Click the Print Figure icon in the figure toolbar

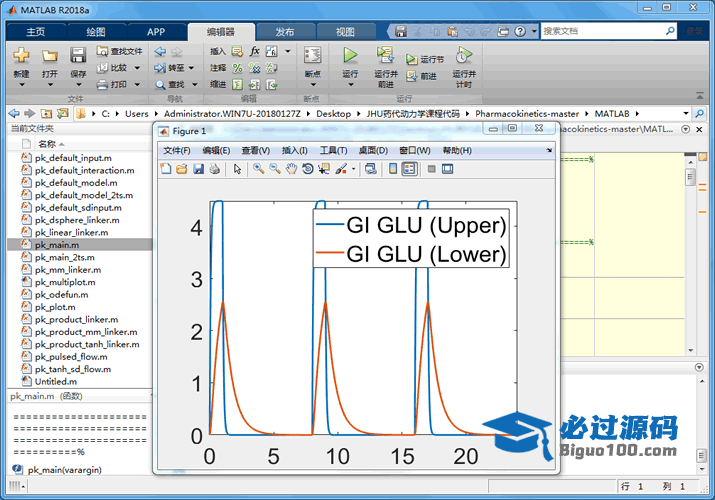tap(214, 169)
